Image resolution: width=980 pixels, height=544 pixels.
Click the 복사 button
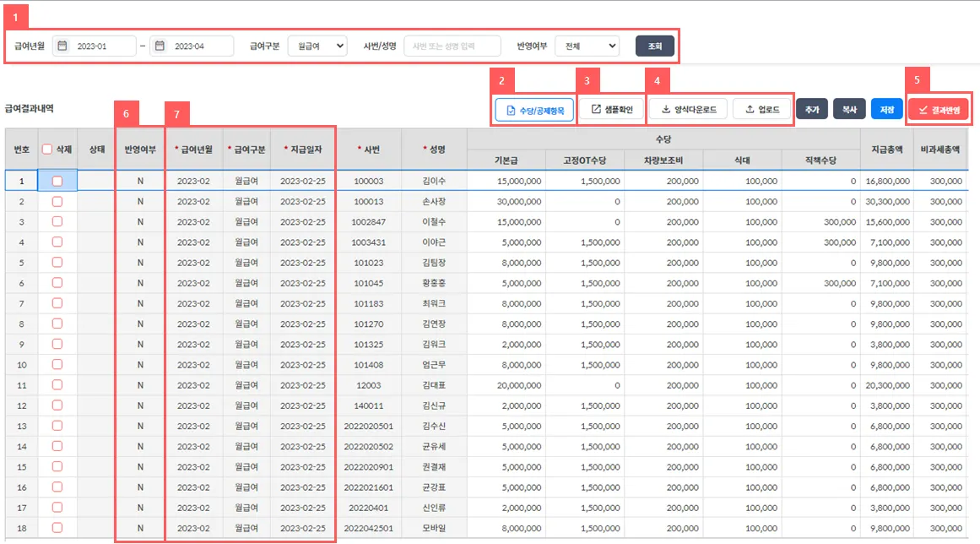[x=849, y=110]
